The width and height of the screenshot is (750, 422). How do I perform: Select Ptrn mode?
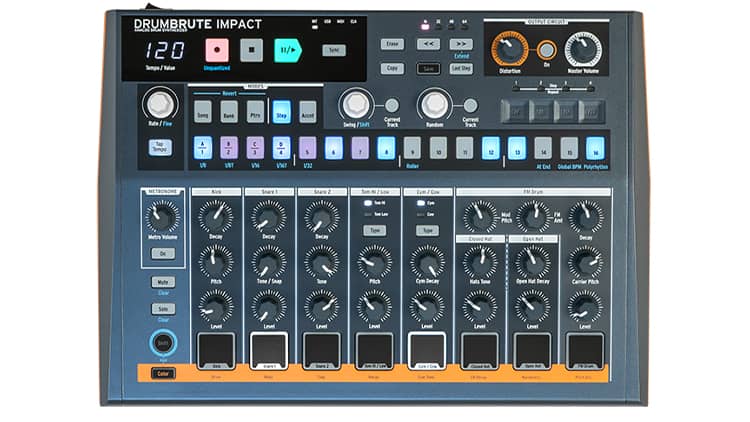point(255,111)
